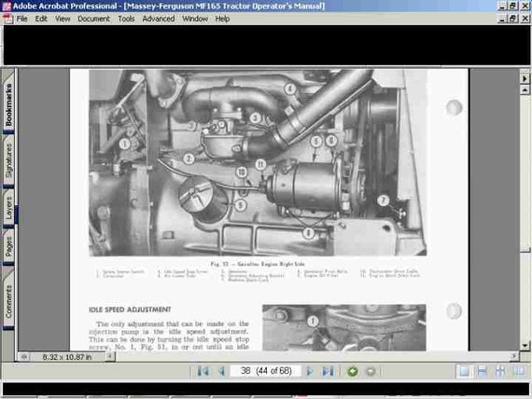The image size is (532, 399).
Task: Go to the previous page
Action: click(x=221, y=372)
